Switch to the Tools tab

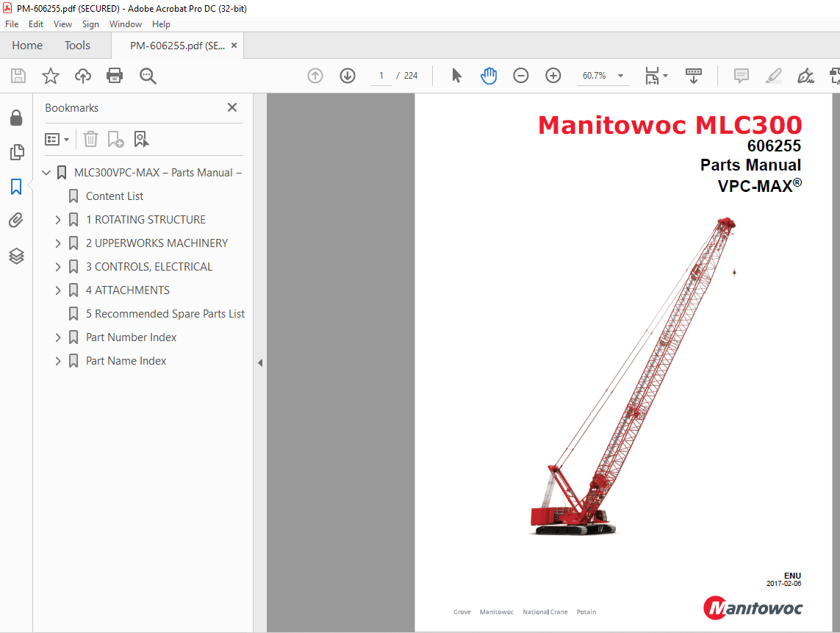click(77, 46)
